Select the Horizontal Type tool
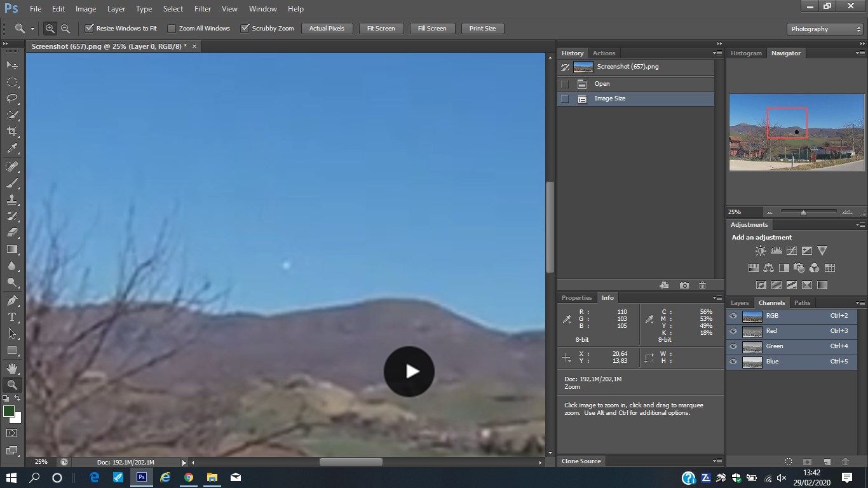The image size is (868, 488). pyautogui.click(x=11, y=317)
